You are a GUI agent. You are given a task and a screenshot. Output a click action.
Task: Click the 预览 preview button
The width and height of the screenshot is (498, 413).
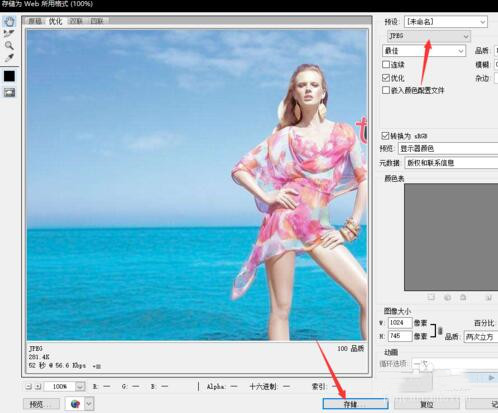(x=41, y=404)
